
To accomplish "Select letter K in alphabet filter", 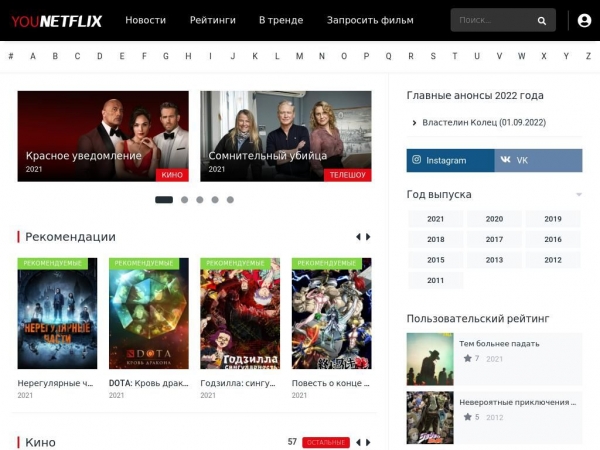I will click(255, 56).
